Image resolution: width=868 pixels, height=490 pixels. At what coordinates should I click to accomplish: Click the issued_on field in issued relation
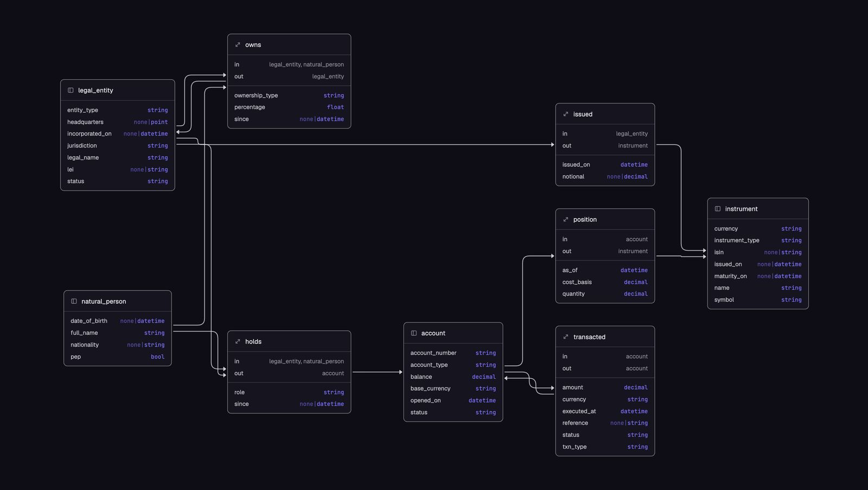point(605,164)
